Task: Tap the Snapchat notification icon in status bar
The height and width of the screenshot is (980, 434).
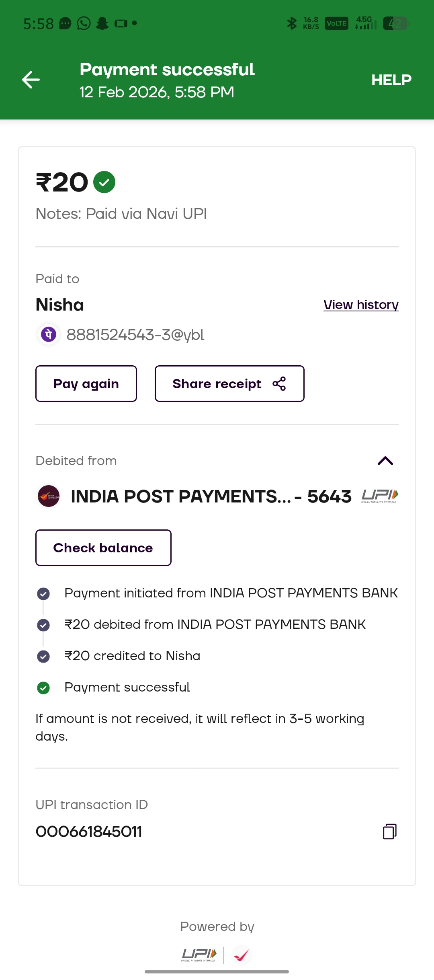Action: 102,23
